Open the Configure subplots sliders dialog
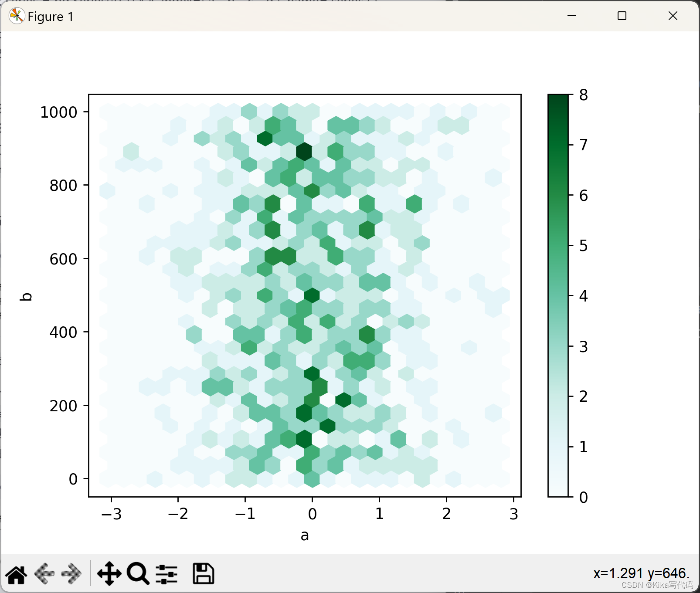The width and height of the screenshot is (700, 593). coord(167,574)
